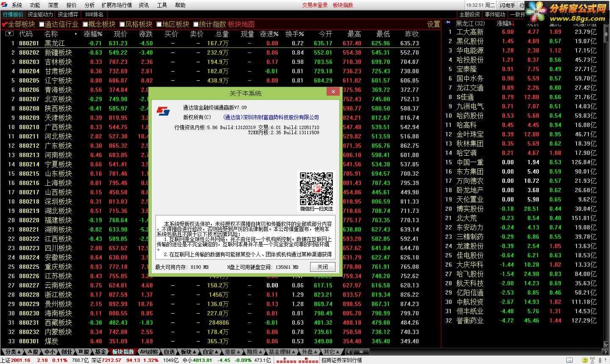Select the 板块指数 bottom tab
The width and height of the screenshot is (610, 364).
point(123,352)
